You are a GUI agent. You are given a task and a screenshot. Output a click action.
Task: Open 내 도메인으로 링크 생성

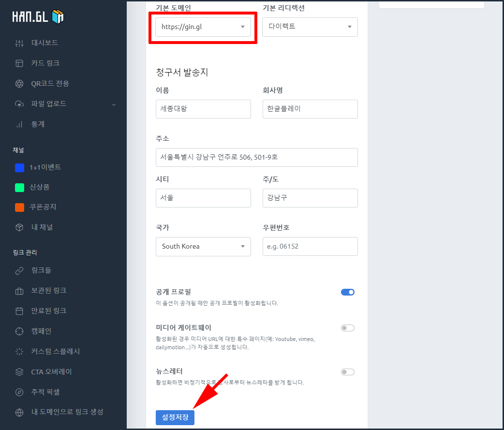(67, 412)
